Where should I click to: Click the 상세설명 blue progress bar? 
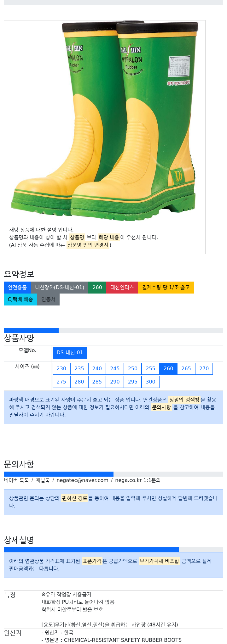pos(91,550)
